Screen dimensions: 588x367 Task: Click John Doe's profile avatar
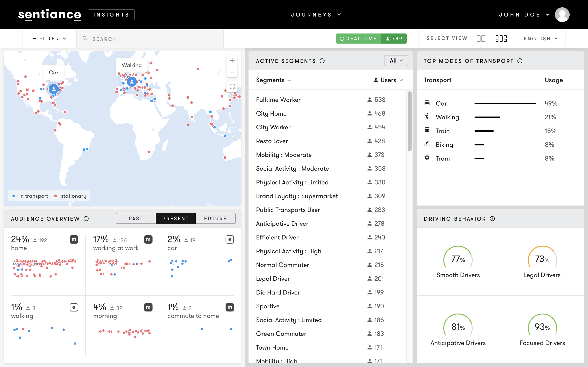pyautogui.click(x=562, y=14)
